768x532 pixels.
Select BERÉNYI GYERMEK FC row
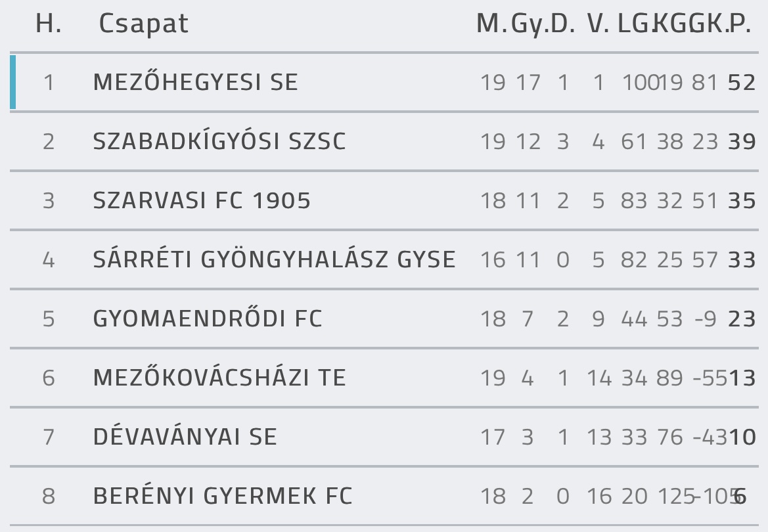coord(384,496)
